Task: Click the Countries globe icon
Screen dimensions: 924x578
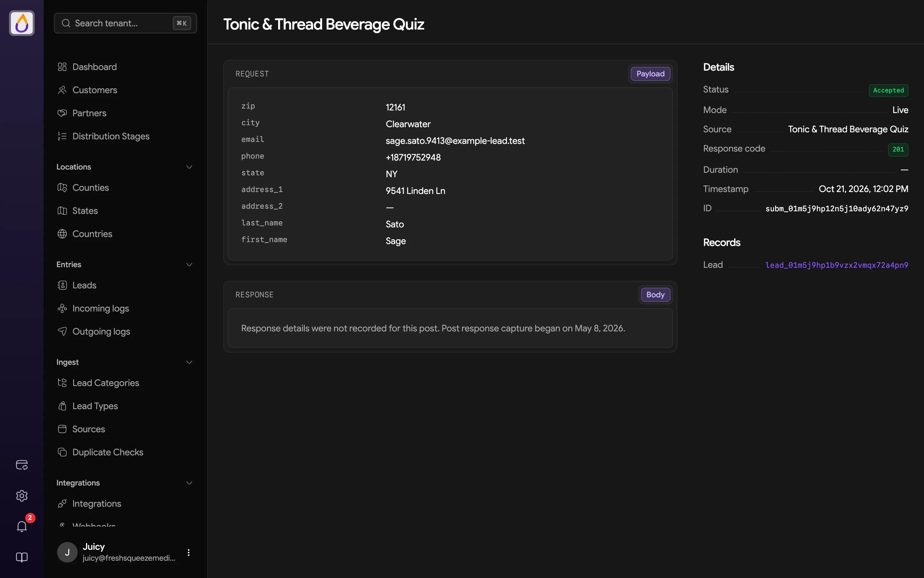Action: 62,234
